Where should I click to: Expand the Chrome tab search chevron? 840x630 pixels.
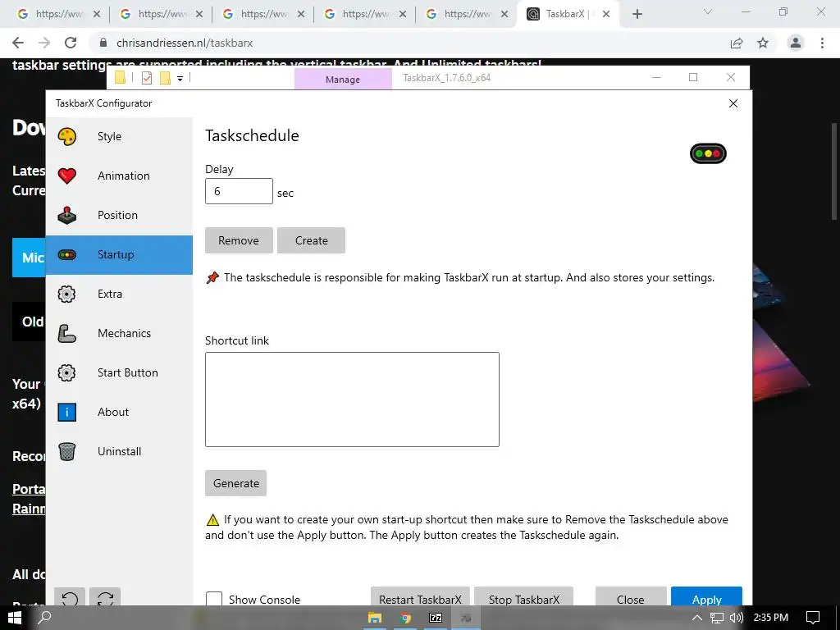(708, 11)
